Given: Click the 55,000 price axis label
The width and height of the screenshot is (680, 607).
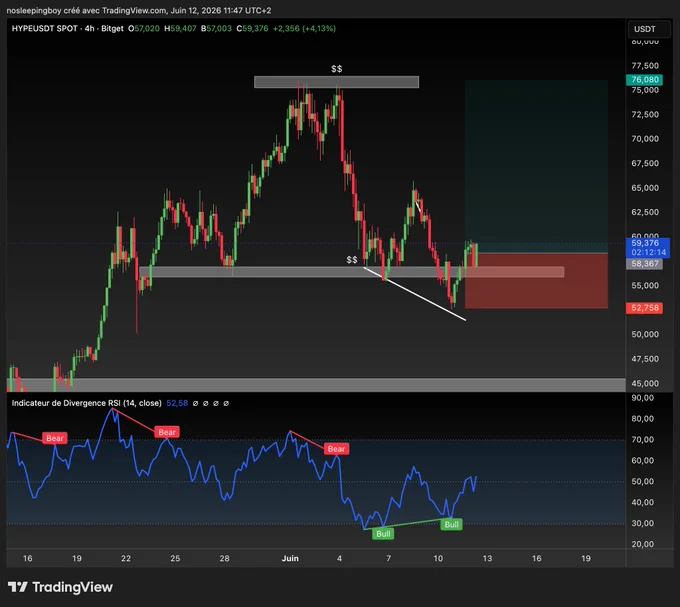Looking at the screenshot, I should click(645, 286).
